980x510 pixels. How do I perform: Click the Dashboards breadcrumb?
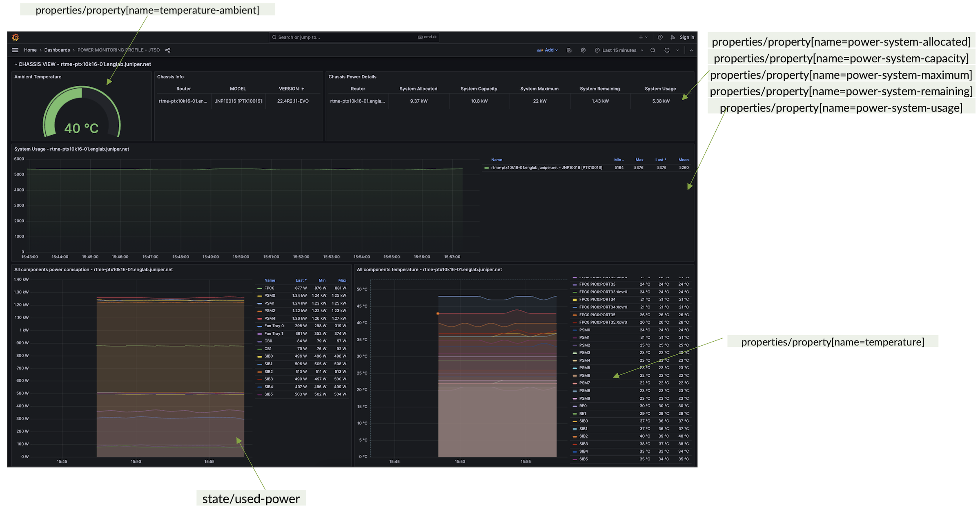click(57, 50)
